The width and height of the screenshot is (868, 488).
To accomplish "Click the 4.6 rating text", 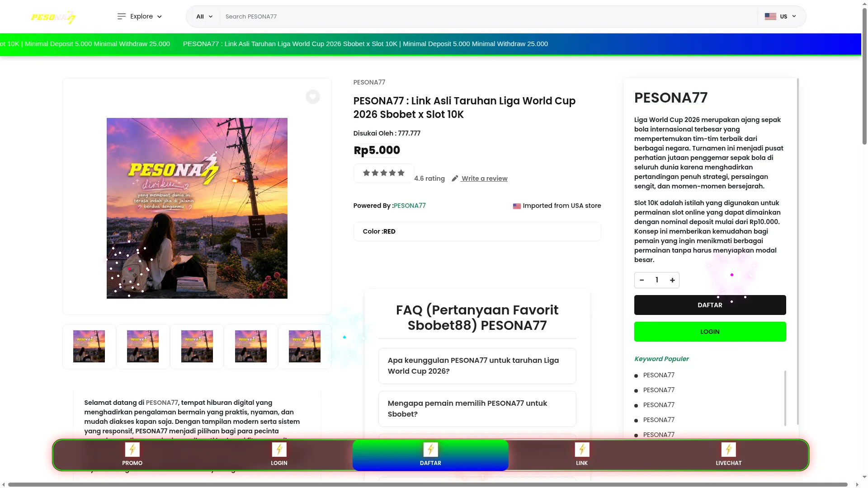I will (429, 178).
